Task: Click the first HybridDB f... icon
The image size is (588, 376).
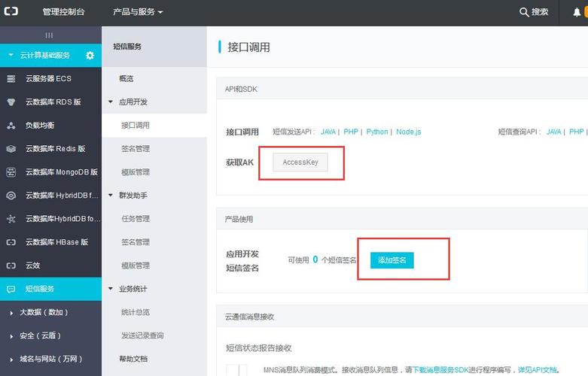Action: point(11,196)
